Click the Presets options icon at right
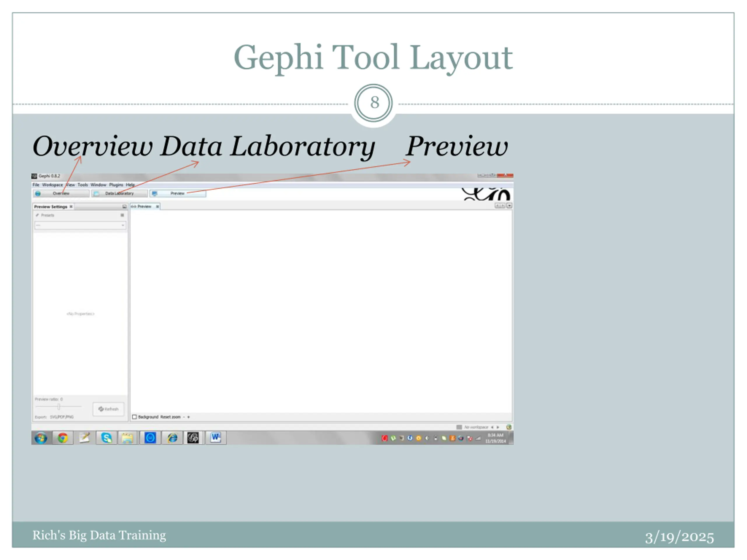 (x=122, y=215)
